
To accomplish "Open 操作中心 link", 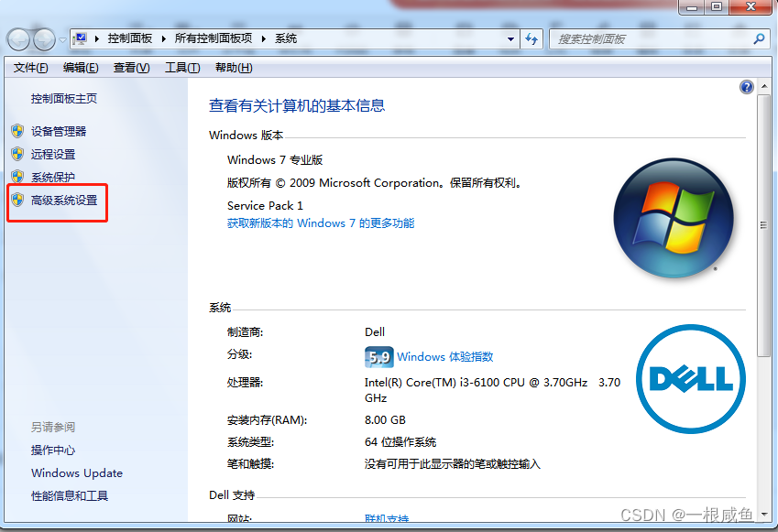I will (53, 451).
